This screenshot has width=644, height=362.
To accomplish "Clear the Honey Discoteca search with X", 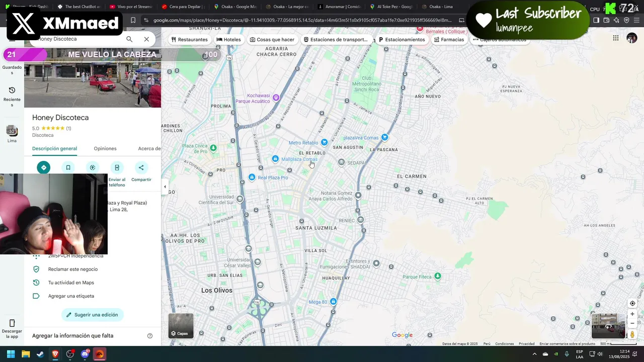I will coord(146,39).
